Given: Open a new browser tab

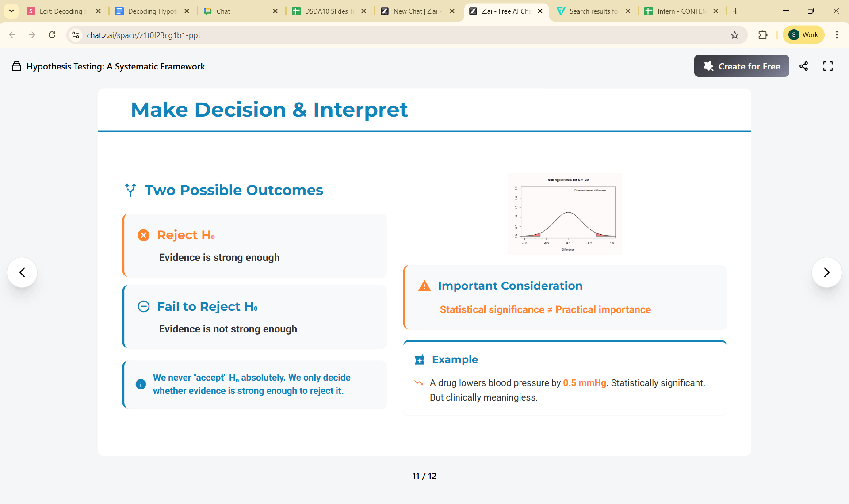Looking at the screenshot, I should point(736,11).
